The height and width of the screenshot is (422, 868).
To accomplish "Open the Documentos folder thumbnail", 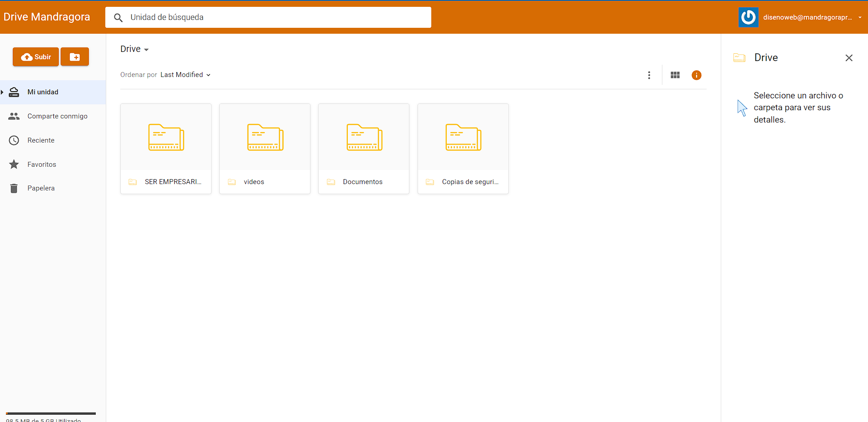I will (363, 137).
